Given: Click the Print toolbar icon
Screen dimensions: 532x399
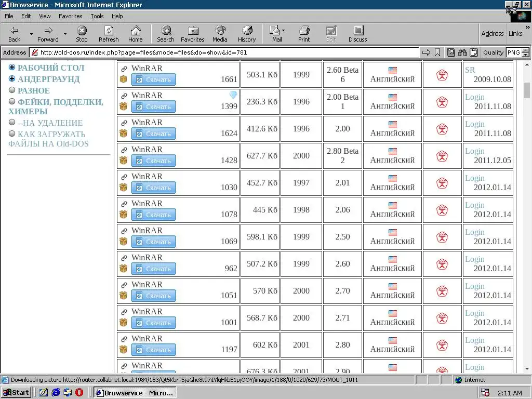Looking at the screenshot, I should point(304,34).
